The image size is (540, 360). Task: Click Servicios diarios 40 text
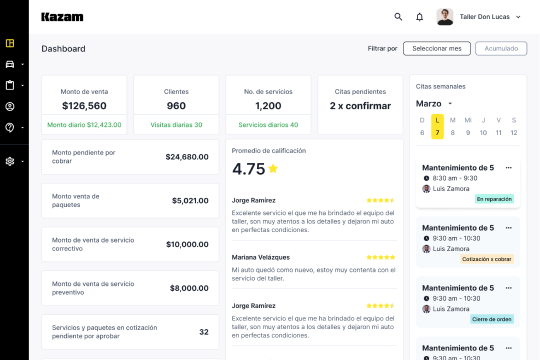tap(268, 125)
